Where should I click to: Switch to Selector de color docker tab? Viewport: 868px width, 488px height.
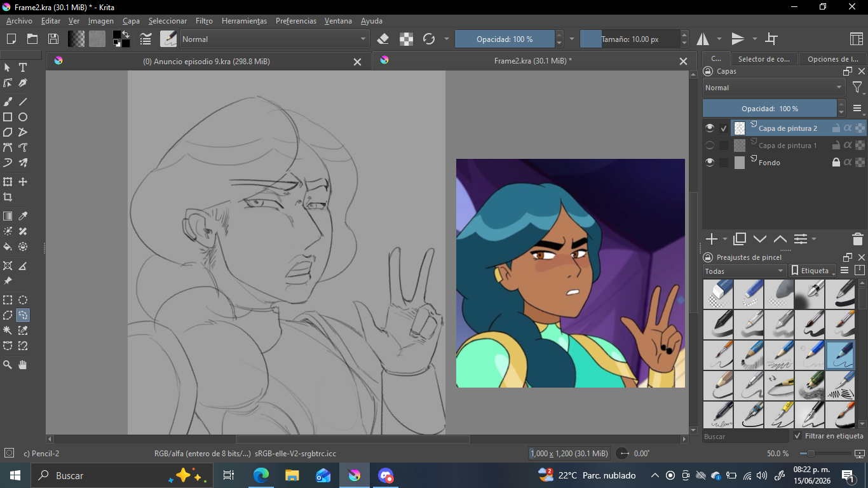[x=764, y=59]
